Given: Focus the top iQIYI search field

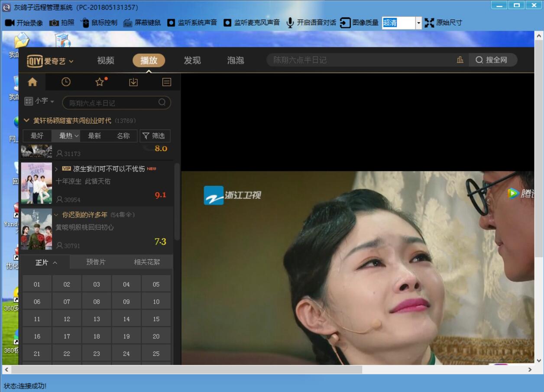Looking at the screenshot, I should [x=362, y=60].
